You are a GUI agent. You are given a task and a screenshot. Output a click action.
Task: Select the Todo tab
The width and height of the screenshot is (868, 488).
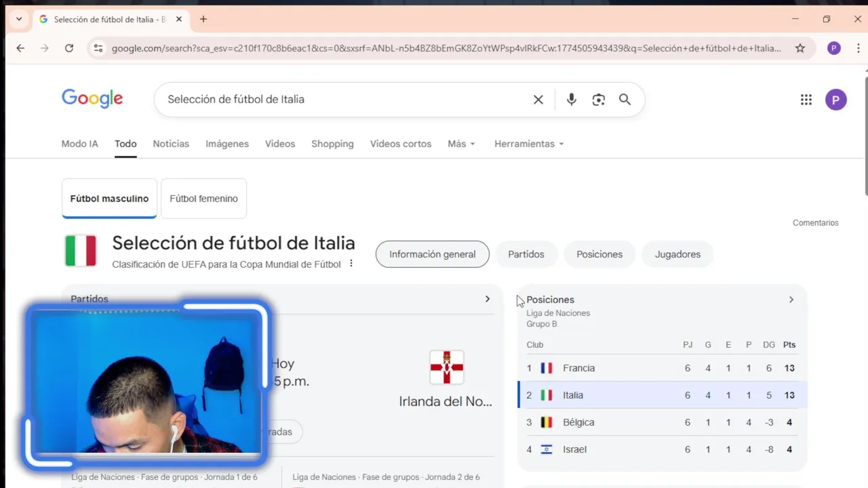(x=125, y=144)
